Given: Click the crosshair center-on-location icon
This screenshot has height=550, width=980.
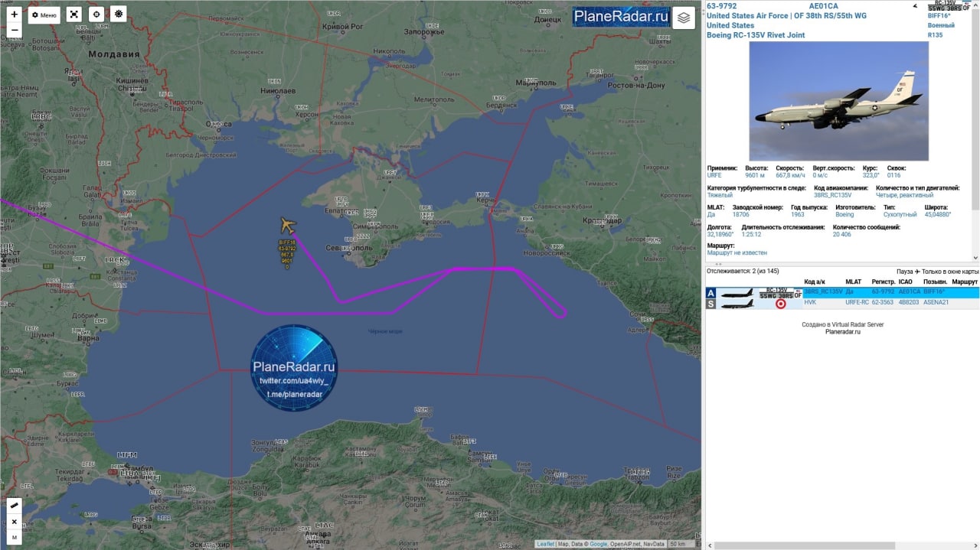Looking at the screenshot, I should 96,15.
